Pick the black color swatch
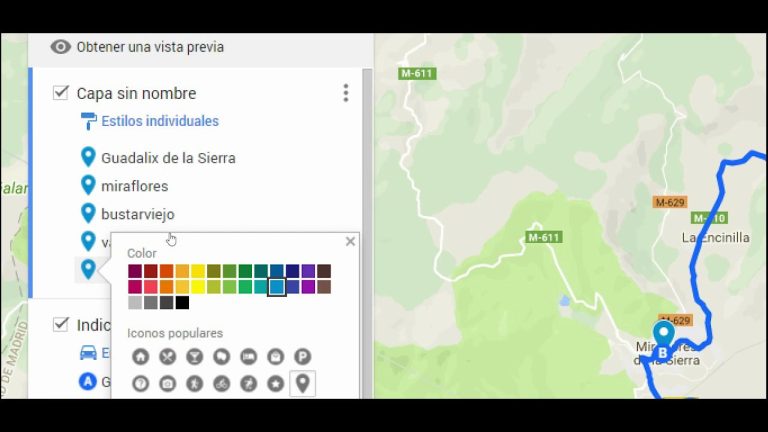 pos(182,302)
